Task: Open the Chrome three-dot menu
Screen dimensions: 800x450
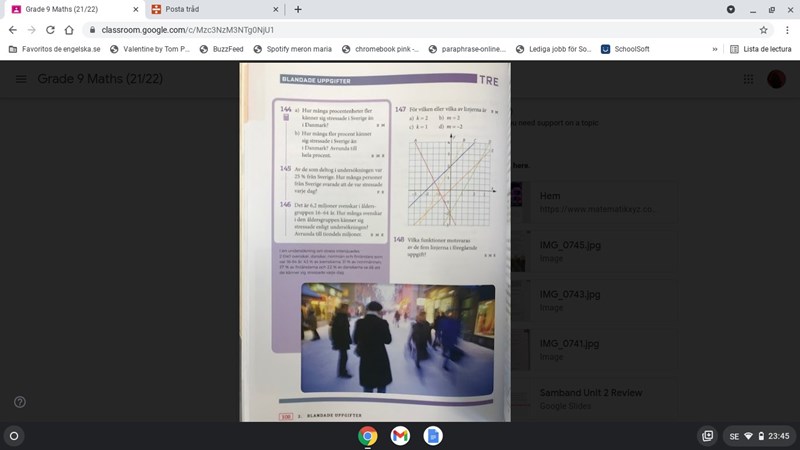Action: 786,30
